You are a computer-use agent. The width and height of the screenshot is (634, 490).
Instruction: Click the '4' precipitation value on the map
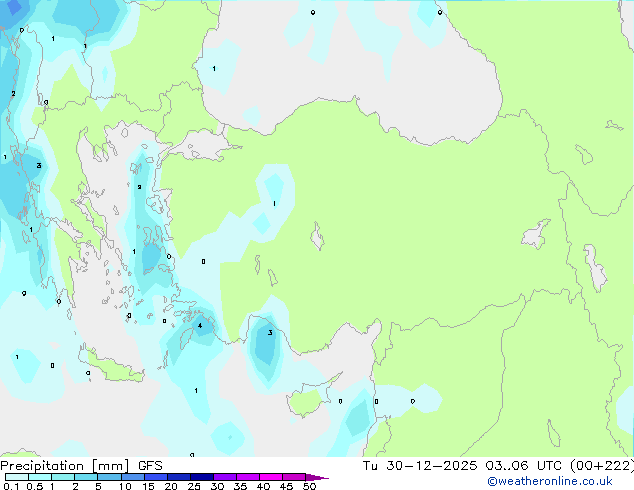coord(200,325)
